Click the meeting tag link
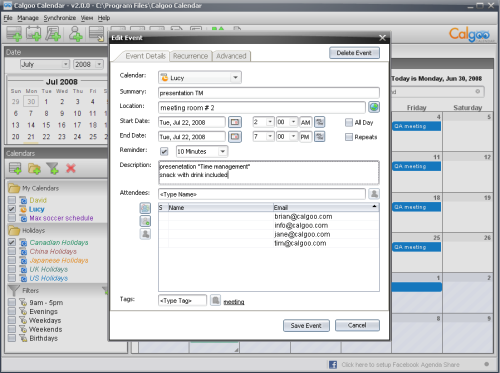Screen dimensions: 500x373 point(234,302)
